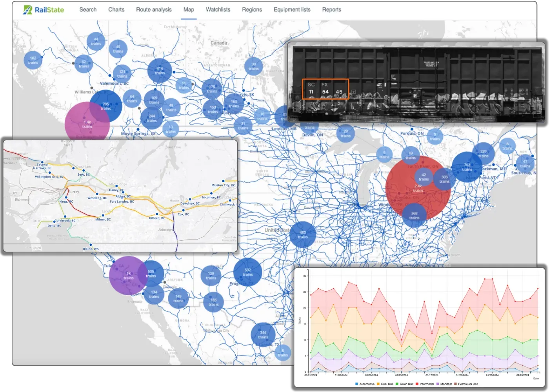The height and width of the screenshot is (392, 549).
Task: Select the 2.4k trains red cluster
Action: point(418,188)
